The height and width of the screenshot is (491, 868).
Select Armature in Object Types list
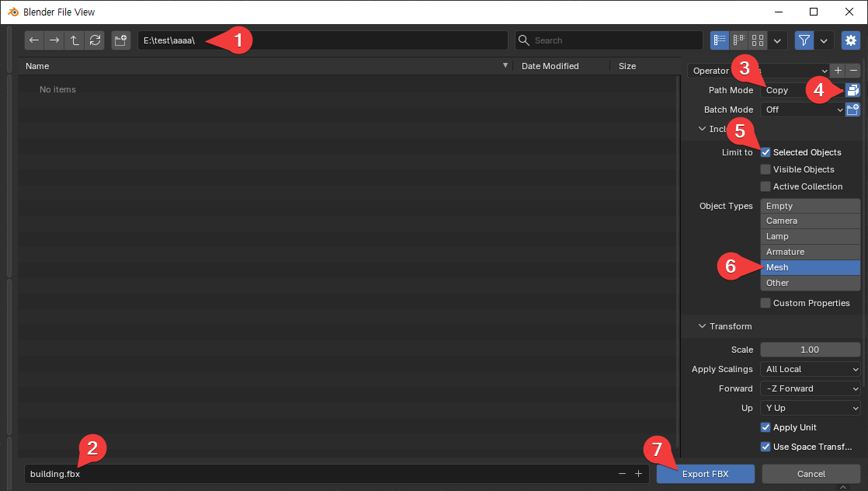pos(811,252)
